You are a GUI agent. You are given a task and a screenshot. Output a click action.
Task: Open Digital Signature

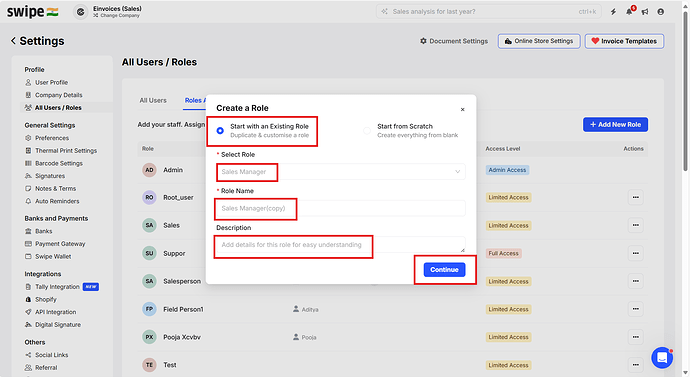(x=53, y=325)
